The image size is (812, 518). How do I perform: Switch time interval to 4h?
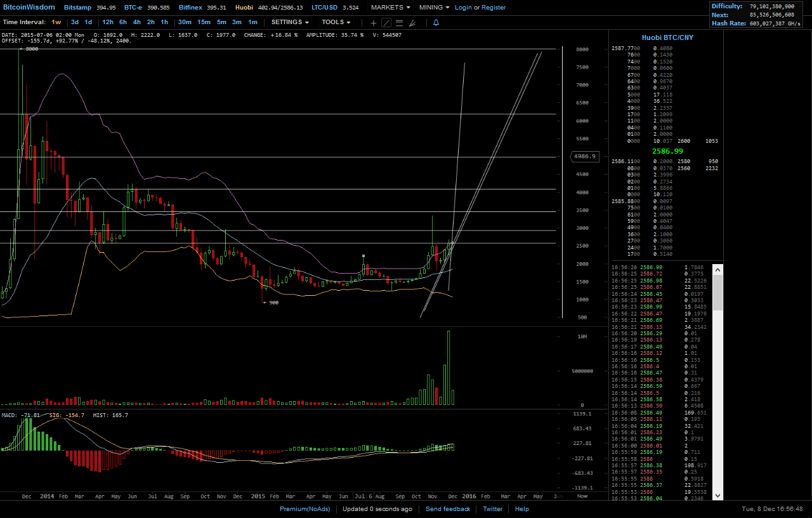(137, 22)
